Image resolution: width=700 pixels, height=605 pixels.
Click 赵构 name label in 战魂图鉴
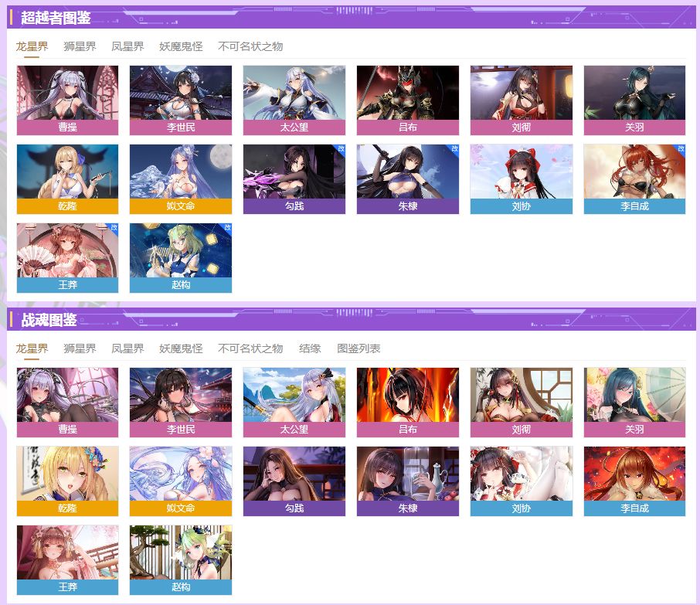click(181, 587)
